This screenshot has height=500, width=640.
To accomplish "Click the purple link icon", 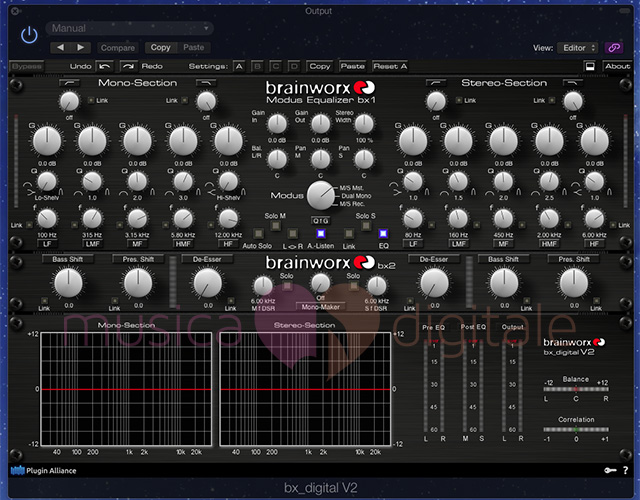I will [x=616, y=47].
